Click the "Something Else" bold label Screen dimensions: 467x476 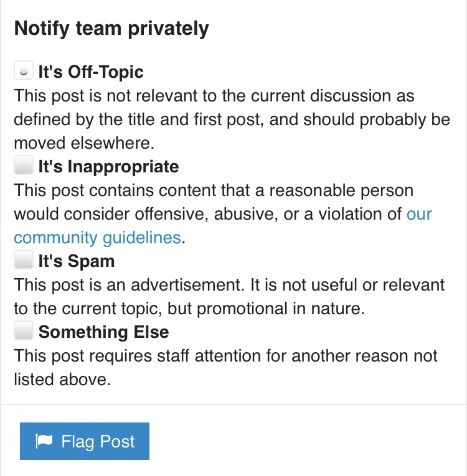coord(103,332)
